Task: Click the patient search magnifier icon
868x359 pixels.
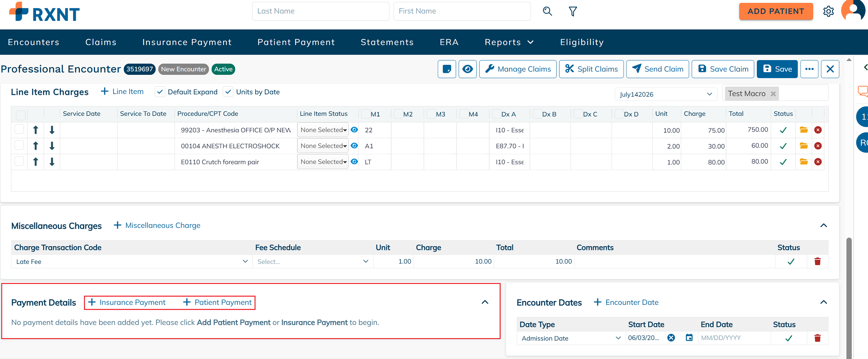Action: coord(547,11)
